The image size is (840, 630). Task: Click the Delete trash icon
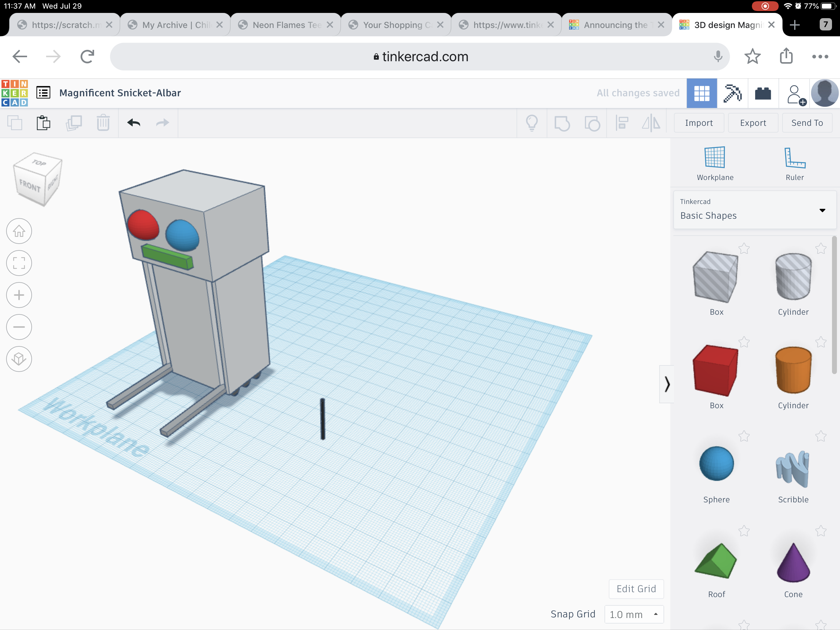[x=103, y=123]
